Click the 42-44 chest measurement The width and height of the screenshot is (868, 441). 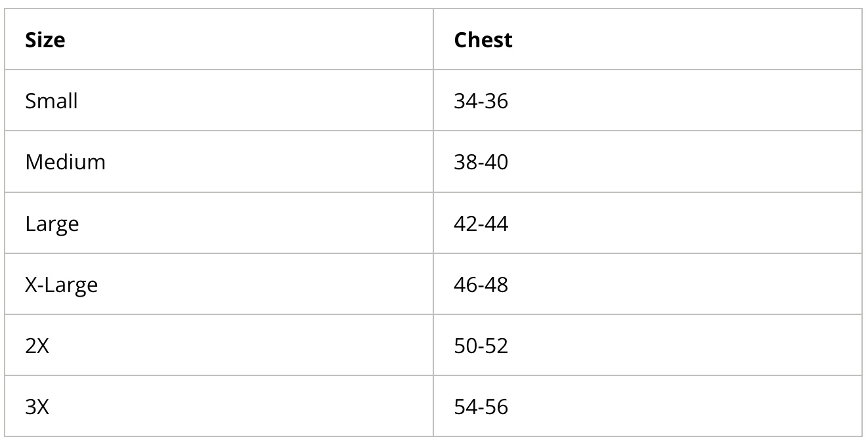[481, 224]
